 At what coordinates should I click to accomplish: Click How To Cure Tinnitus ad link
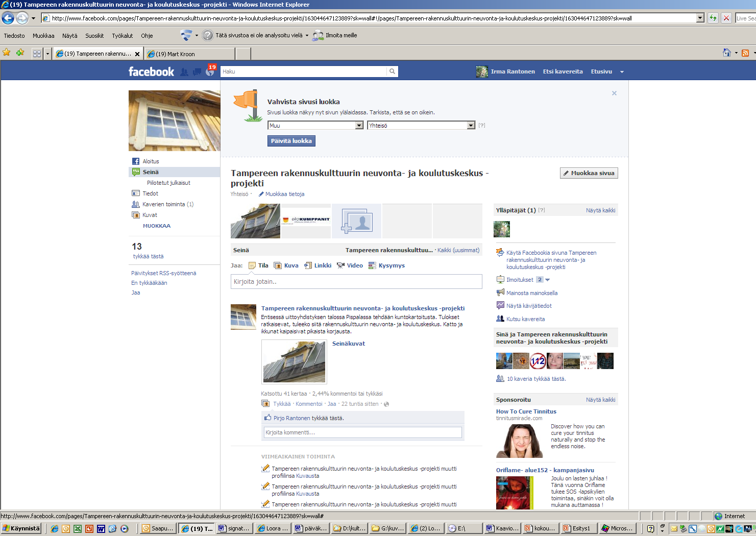pos(526,411)
